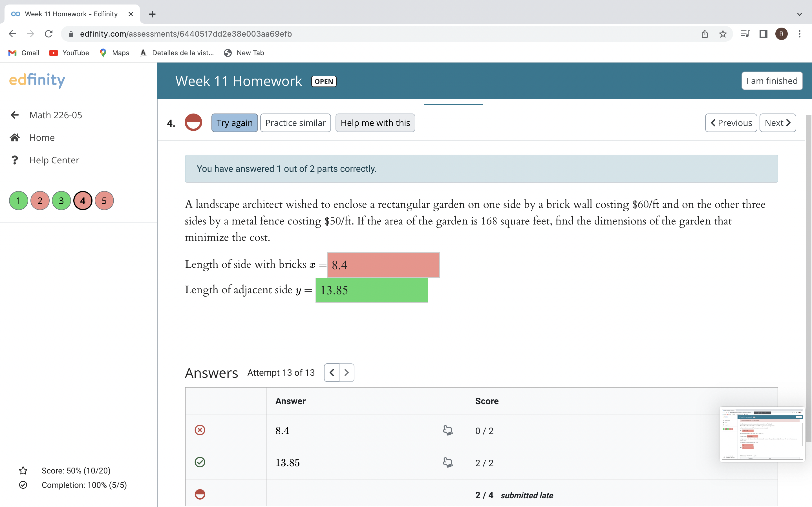The image size is (812, 507).
Task: Click the bookmark star icon in address bar
Action: pyautogui.click(x=723, y=34)
